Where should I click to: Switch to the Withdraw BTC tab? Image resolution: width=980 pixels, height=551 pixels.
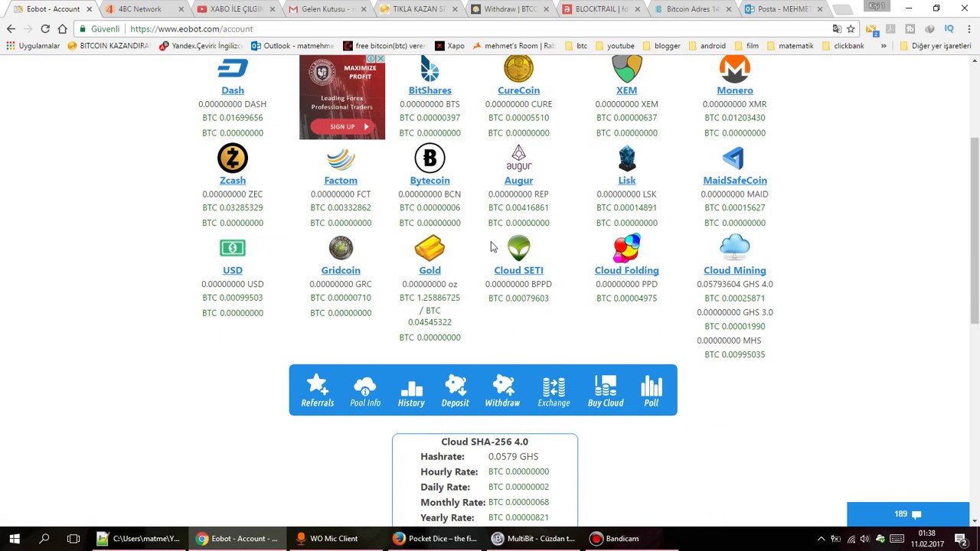click(508, 9)
